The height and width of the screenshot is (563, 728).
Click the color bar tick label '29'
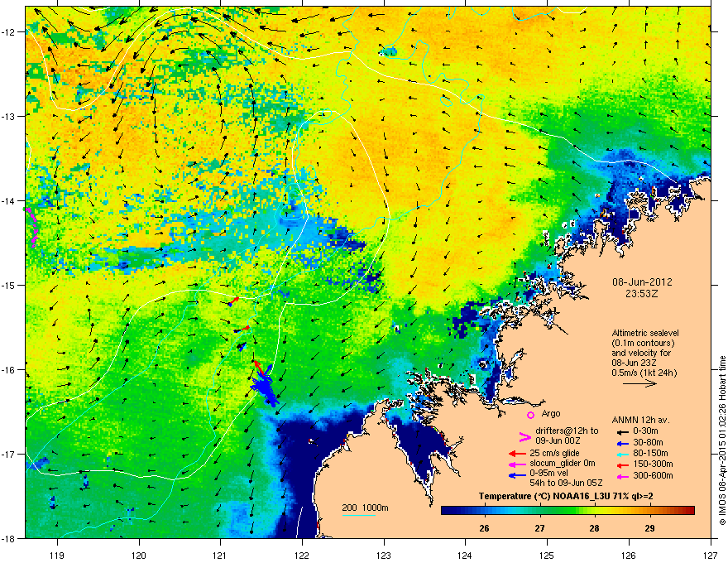649,528
